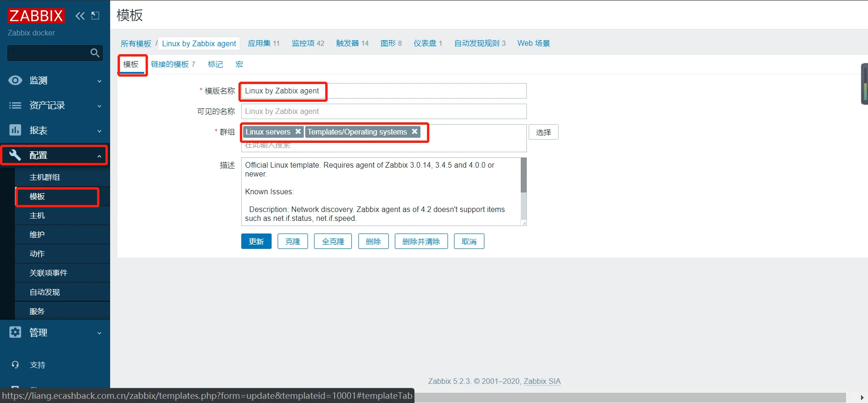Click the ZABBIX logo
The image size is (868, 403).
(36, 16)
